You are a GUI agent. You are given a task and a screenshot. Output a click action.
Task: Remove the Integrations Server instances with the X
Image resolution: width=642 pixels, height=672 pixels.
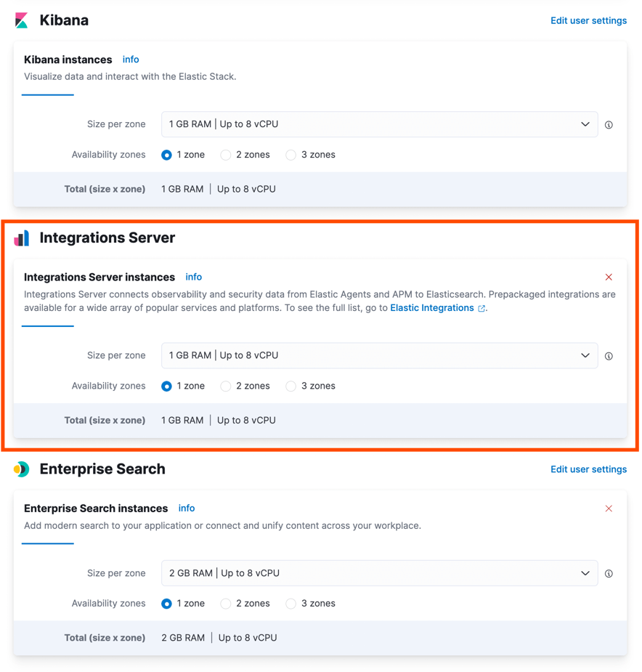(x=609, y=277)
